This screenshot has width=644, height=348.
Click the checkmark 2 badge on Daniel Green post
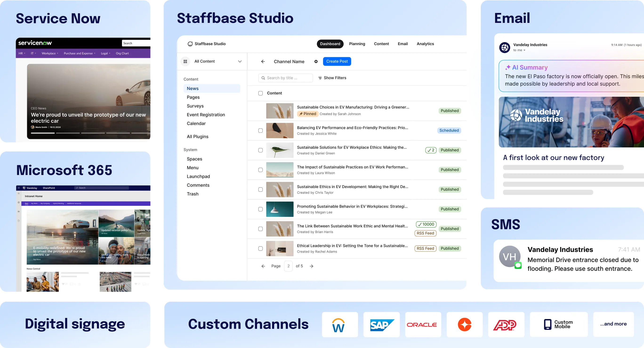[x=431, y=150]
